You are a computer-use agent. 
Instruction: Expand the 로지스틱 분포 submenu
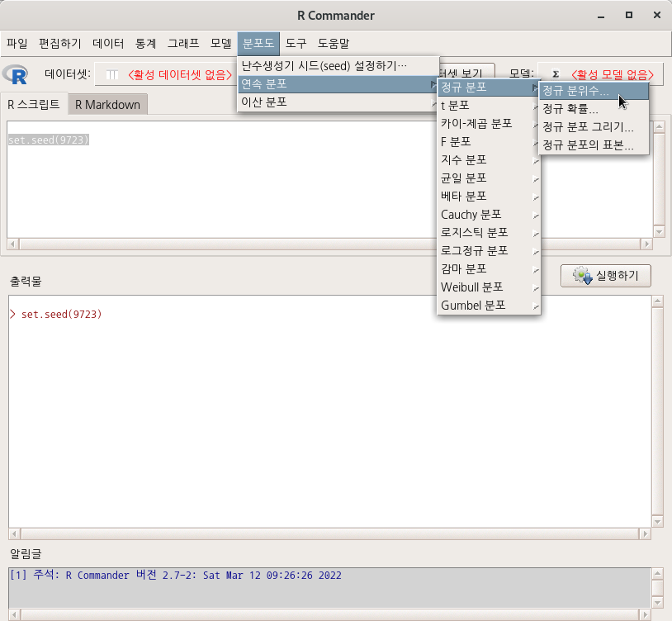point(489,233)
